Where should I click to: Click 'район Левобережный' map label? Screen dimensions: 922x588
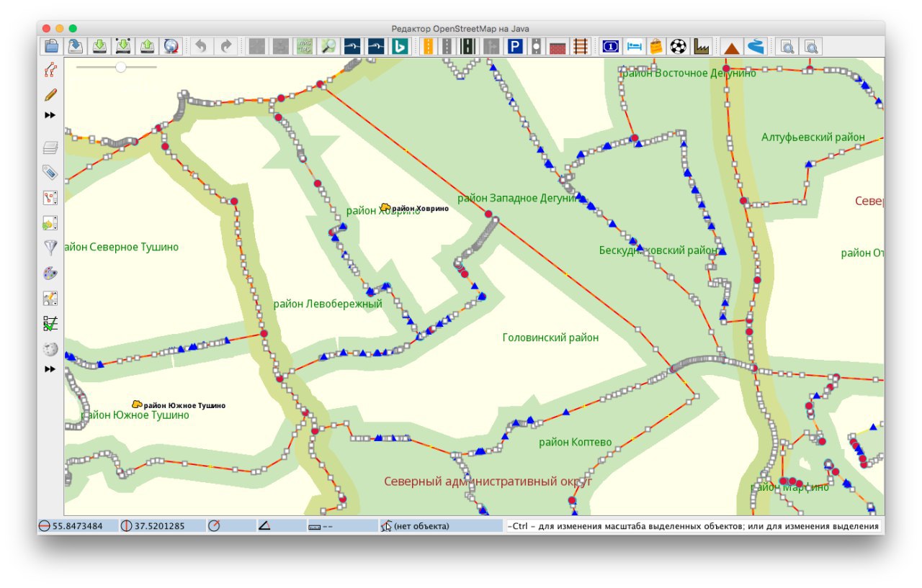point(328,304)
